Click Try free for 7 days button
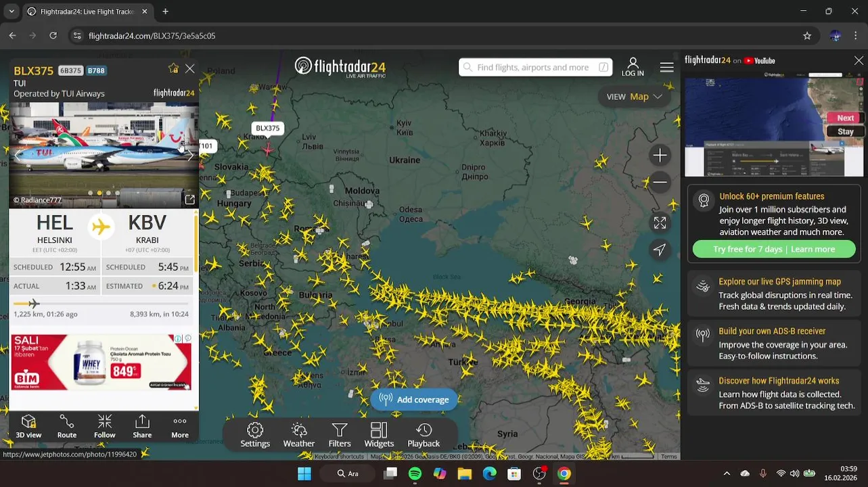The width and height of the screenshot is (868, 487). [x=774, y=249]
